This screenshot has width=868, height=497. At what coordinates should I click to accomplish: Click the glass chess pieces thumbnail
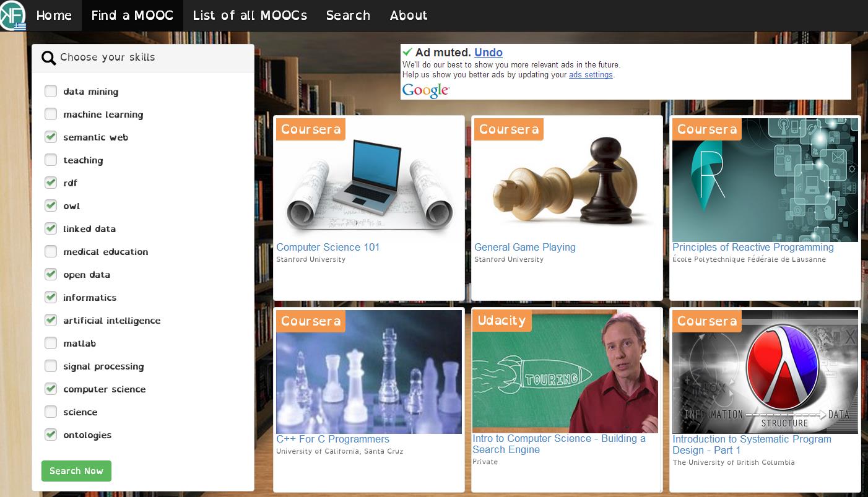click(369, 371)
